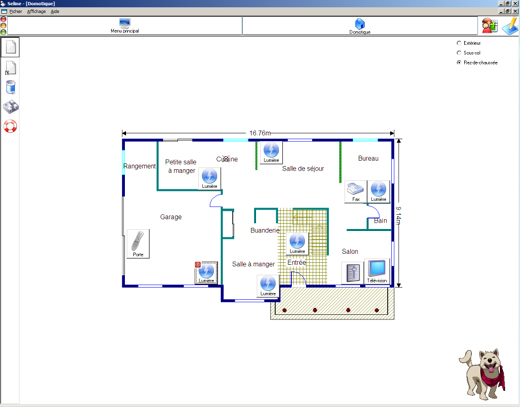
Task: Open the Affichage menu
Action: pos(36,11)
